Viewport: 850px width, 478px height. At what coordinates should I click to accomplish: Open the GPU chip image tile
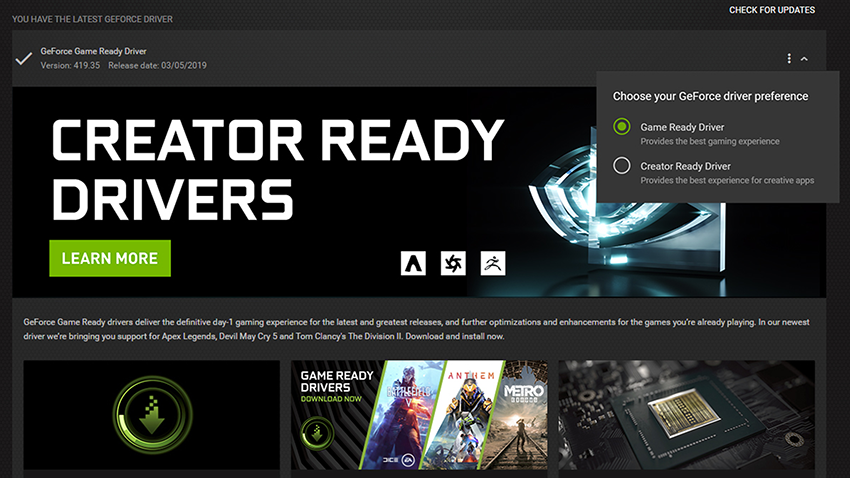point(686,415)
